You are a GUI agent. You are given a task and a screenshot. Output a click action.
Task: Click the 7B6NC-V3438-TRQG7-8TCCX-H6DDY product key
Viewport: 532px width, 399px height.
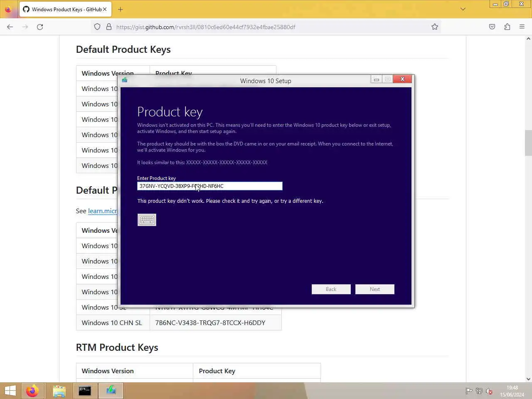210,323
